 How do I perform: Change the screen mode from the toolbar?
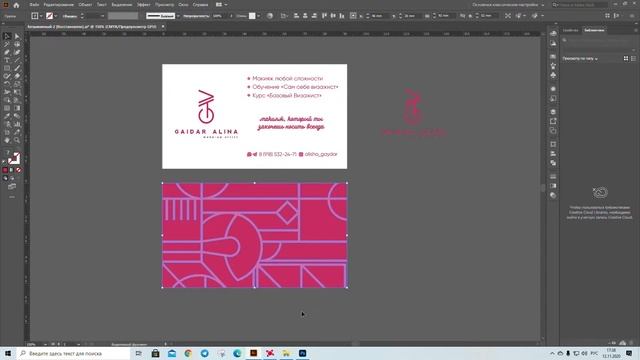(x=12, y=187)
